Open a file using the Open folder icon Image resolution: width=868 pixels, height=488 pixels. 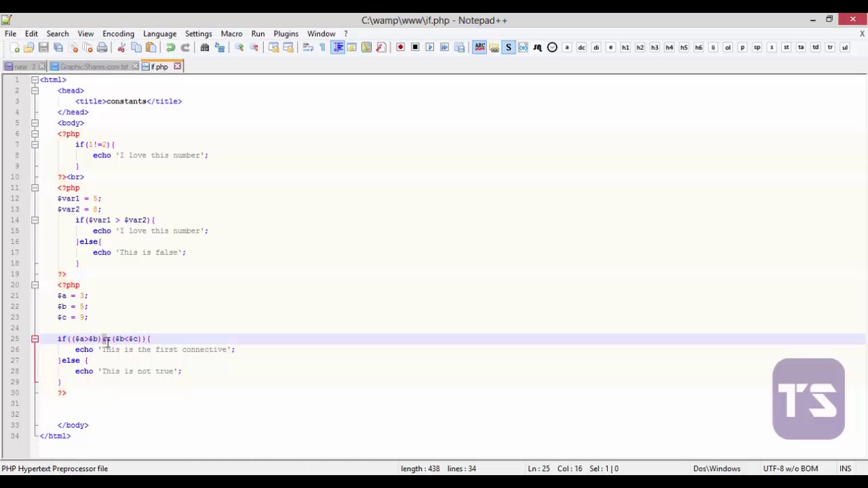(28, 47)
